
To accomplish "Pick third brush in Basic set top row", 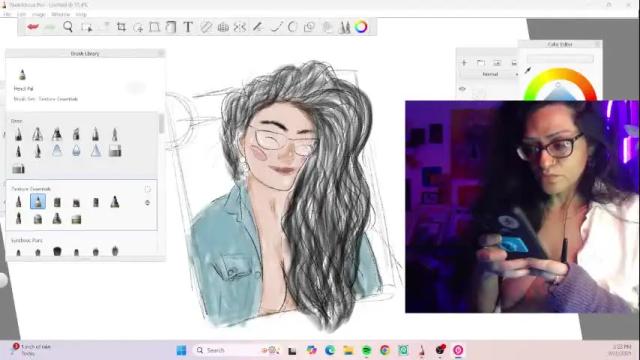I will pyautogui.click(x=57, y=134).
